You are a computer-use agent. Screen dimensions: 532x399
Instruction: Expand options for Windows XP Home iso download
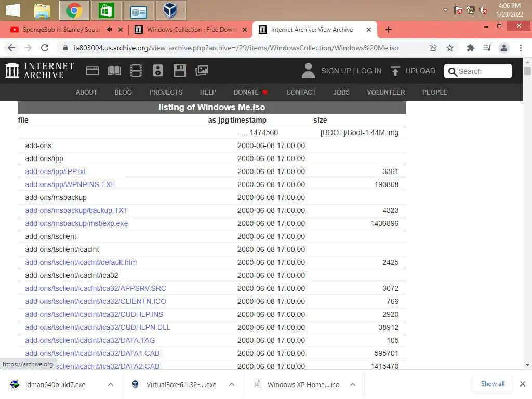coord(353,384)
